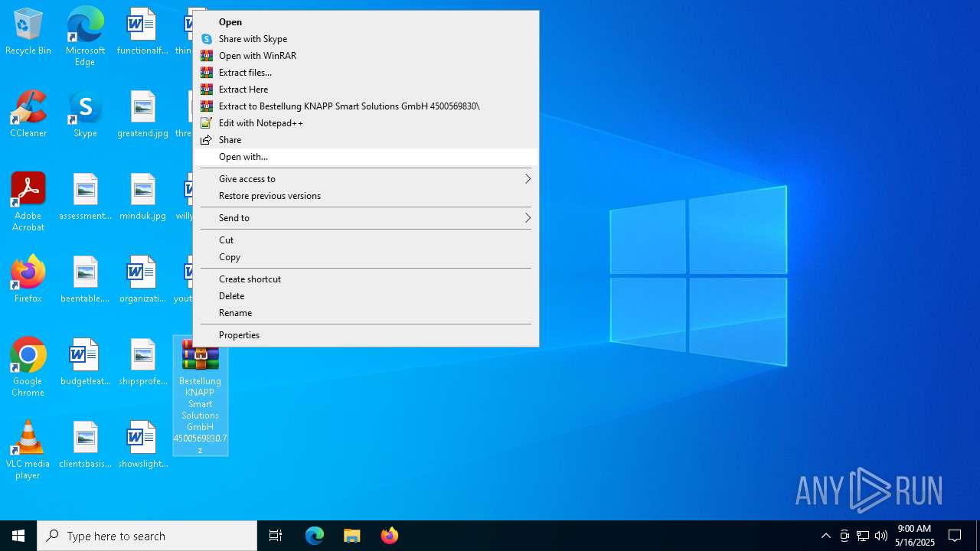Screen dimensions: 980x551
Task: Choose Delete in the context menu
Action: coord(366,296)
